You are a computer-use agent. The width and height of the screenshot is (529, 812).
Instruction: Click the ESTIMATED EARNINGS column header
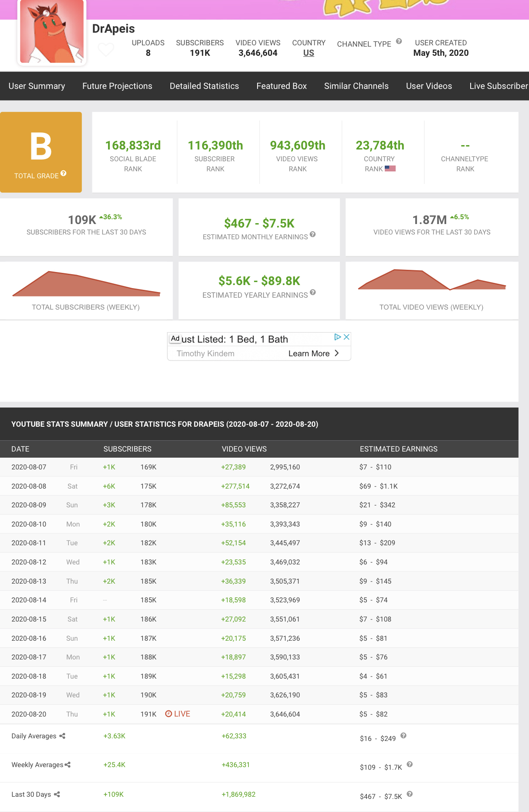[x=399, y=449]
